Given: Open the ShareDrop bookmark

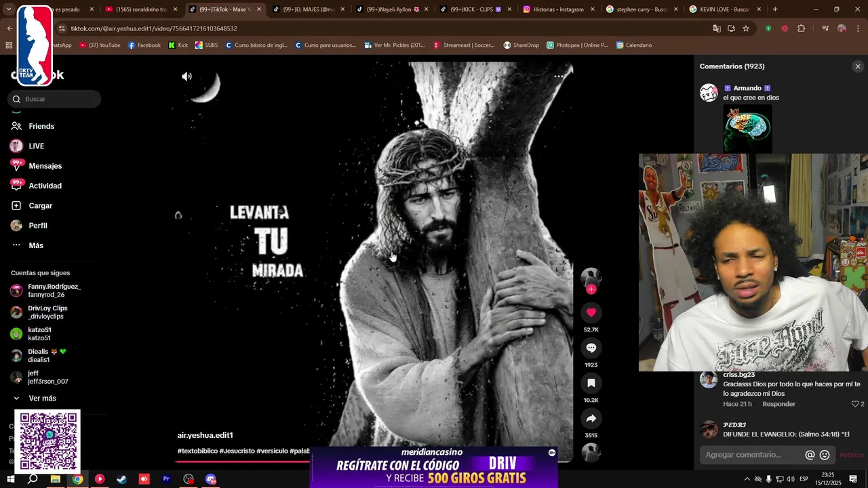Looking at the screenshot, I should point(521,45).
